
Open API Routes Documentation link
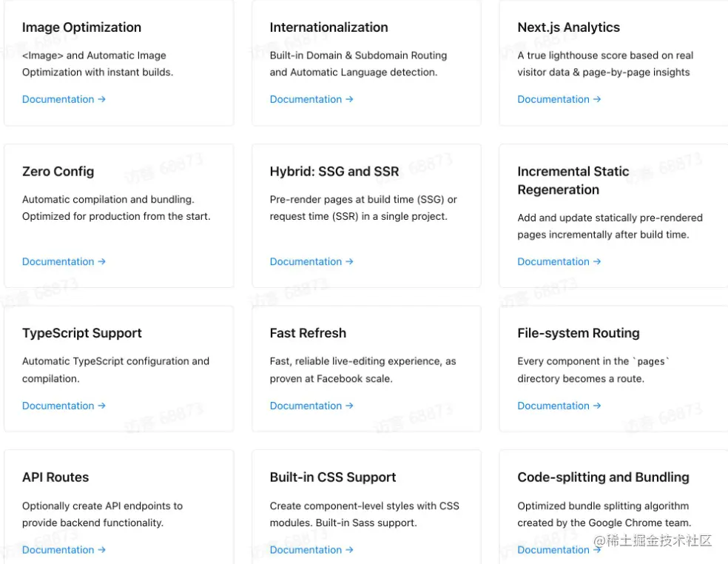(x=64, y=550)
